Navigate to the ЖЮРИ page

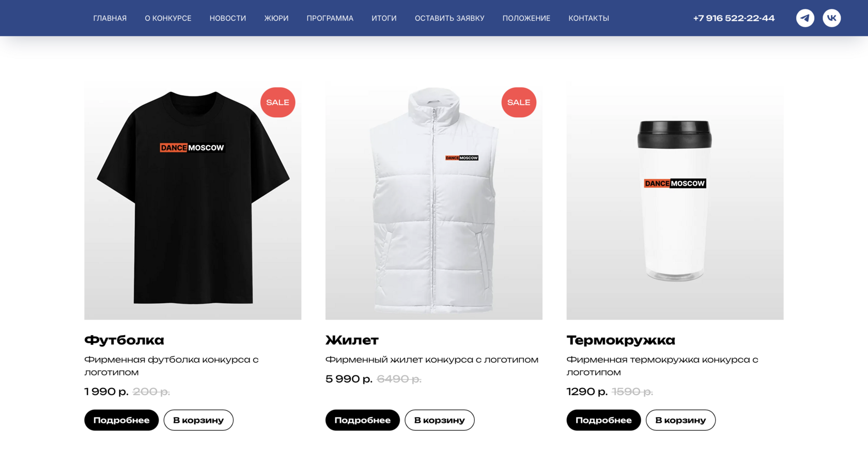click(x=276, y=18)
